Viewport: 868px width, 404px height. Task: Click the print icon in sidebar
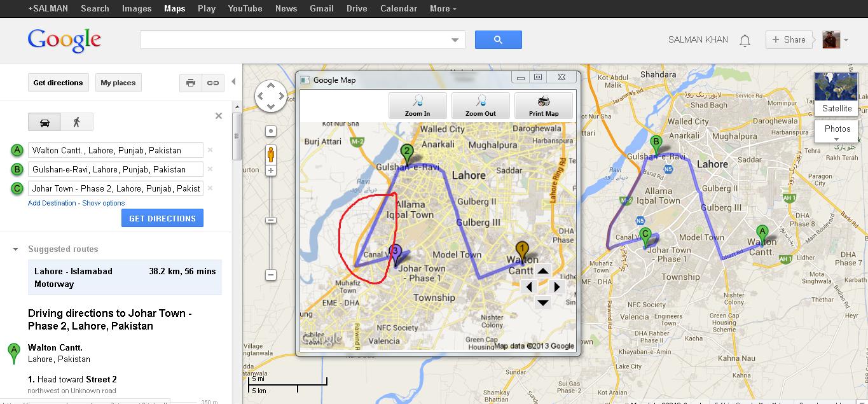coord(190,83)
